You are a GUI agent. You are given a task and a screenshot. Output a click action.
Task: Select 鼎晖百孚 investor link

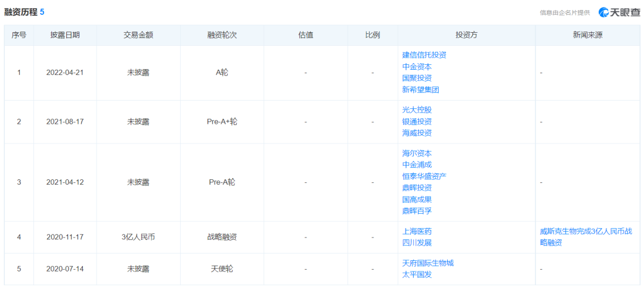tap(417, 211)
